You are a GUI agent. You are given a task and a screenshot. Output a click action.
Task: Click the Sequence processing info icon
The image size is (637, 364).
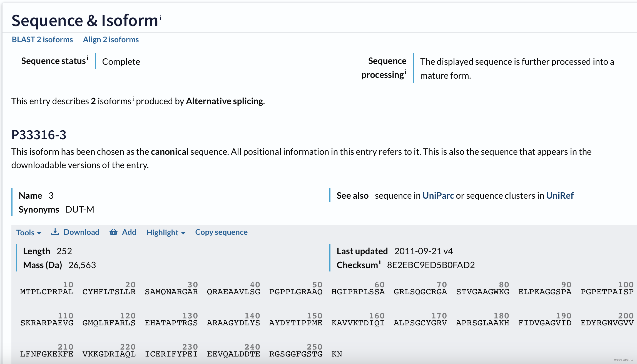click(x=405, y=72)
